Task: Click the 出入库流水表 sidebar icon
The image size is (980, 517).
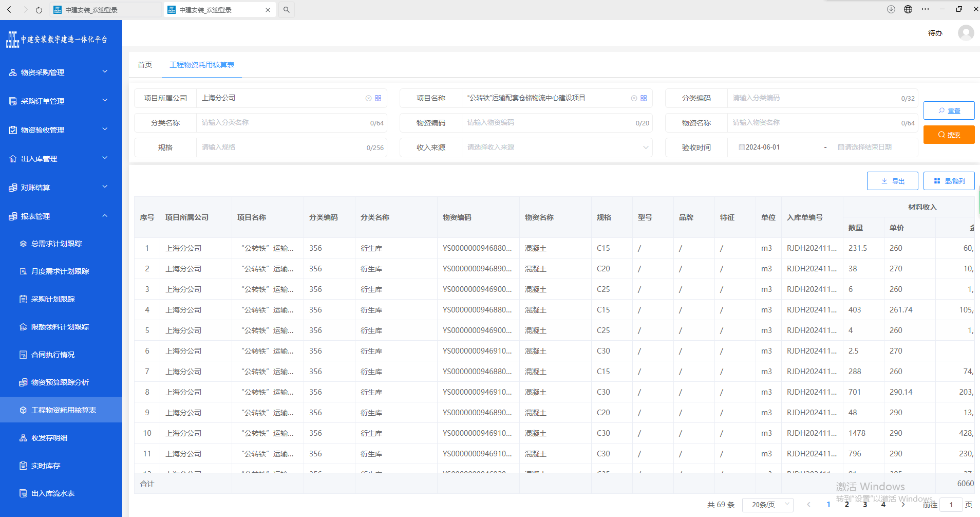Action: click(x=23, y=493)
